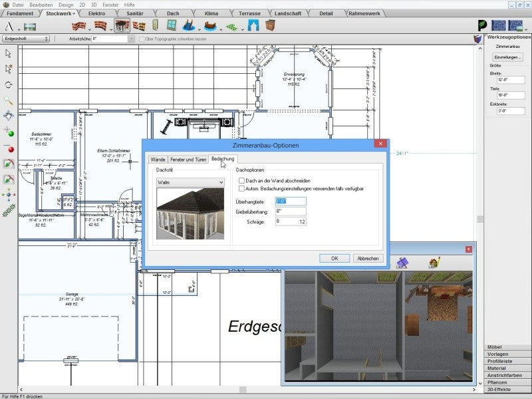Switch to the Wände tab
The image size is (532, 399).
(x=158, y=160)
